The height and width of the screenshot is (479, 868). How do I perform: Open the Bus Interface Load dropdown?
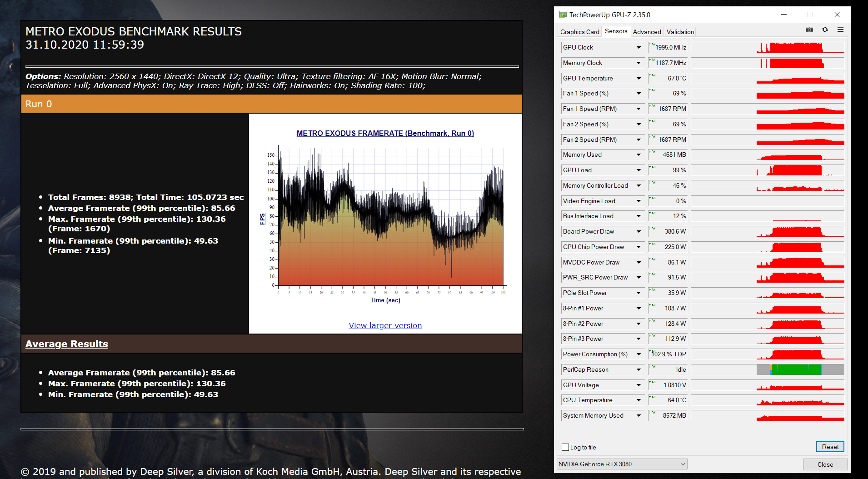point(639,216)
